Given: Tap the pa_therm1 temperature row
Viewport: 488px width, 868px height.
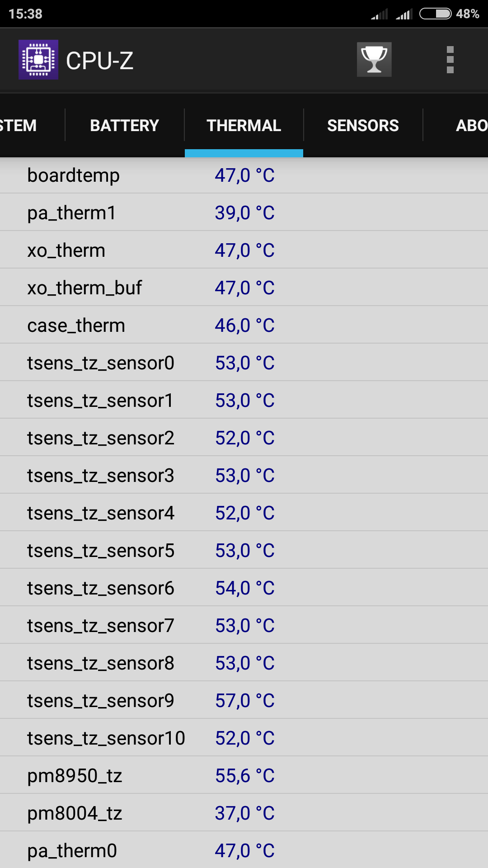Looking at the screenshot, I should [244, 213].
